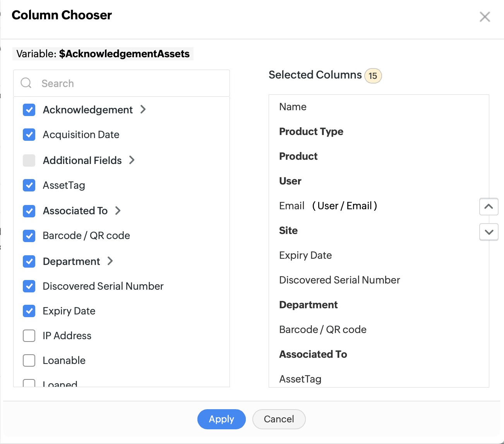Uncheck the Acknowledgement checkbox
Viewport: 504px width, 444px height.
point(29,110)
